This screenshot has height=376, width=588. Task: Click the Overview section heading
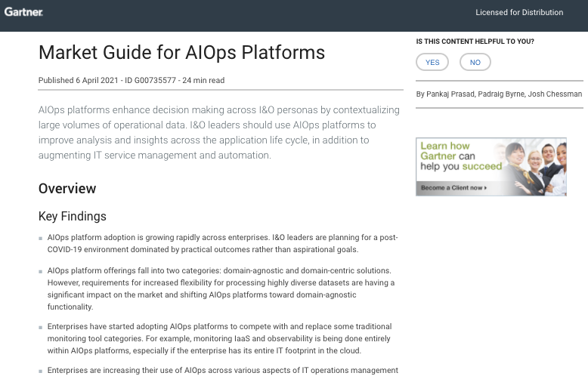tap(67, 188)
